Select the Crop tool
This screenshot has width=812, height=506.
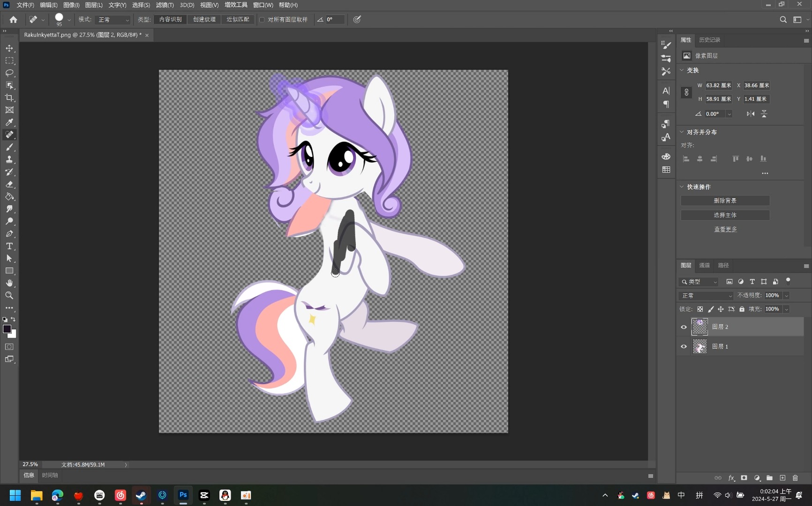click(x=9, y=97)
